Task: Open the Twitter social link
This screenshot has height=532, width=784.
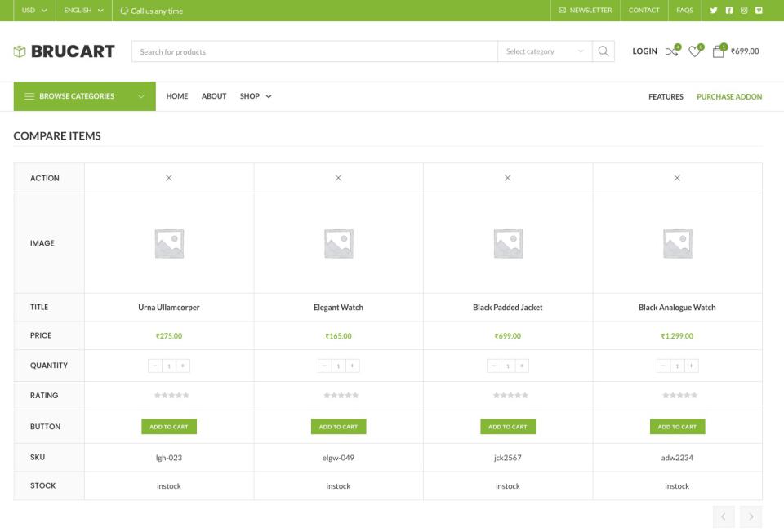Action: click(x=714, y=11)
